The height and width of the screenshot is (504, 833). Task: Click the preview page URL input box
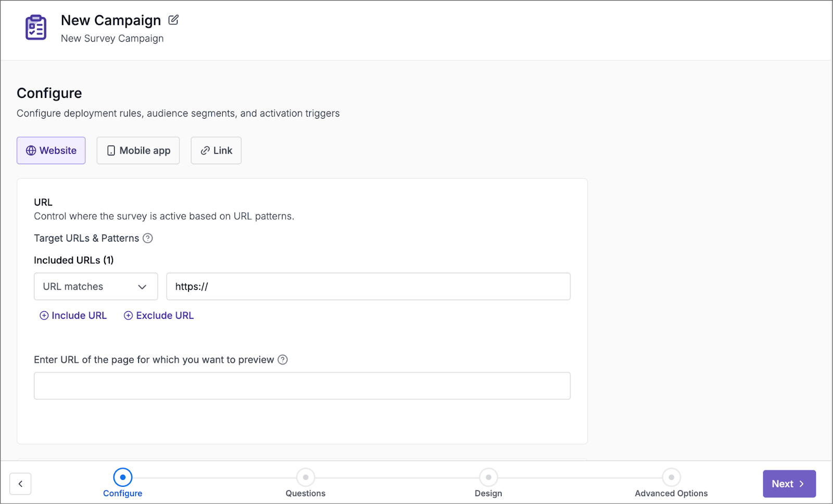(302, 385)
